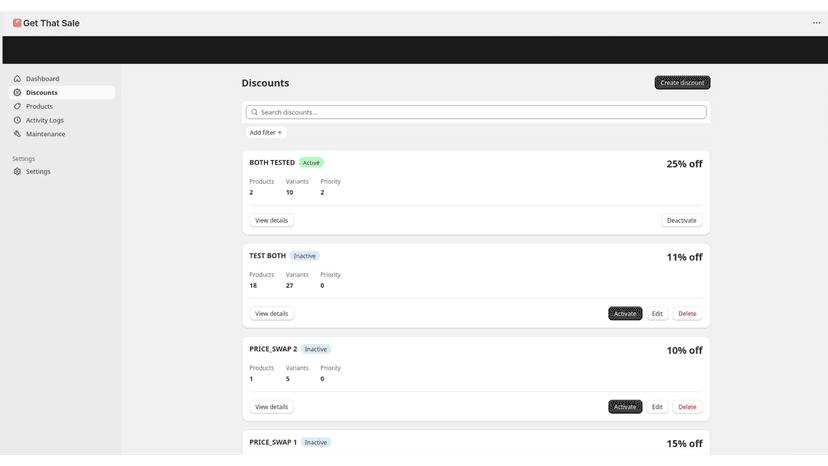Viewport: 828px width, 466px height.
Task: Click the Discounts page heading
Action: (265, 83)
